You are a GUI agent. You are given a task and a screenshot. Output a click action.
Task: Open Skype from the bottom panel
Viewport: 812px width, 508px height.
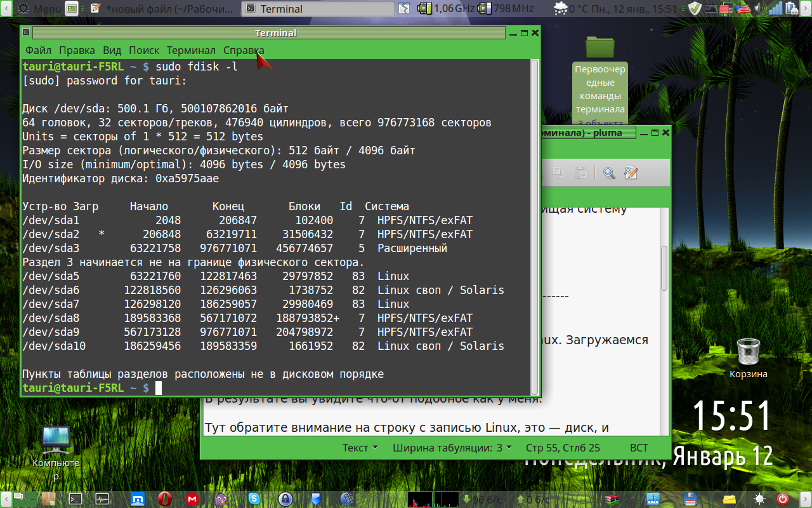tap(254, 499)
